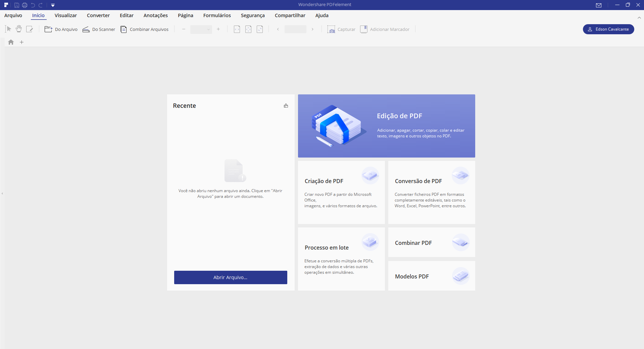Click the Edição de PDF illustration
The image size is (644, 349).
click(x=339, y=126)
